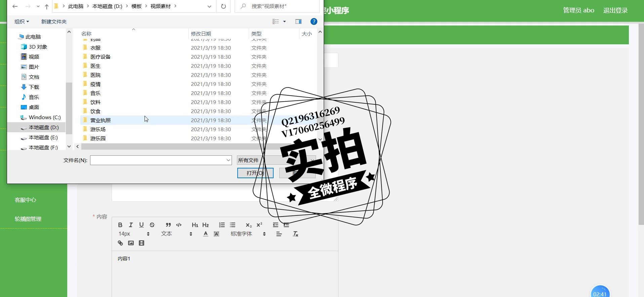Viewport: 644px width, 297px height.
Task: Toggle underline formatting in editor
Action: [x=142, y=225]
